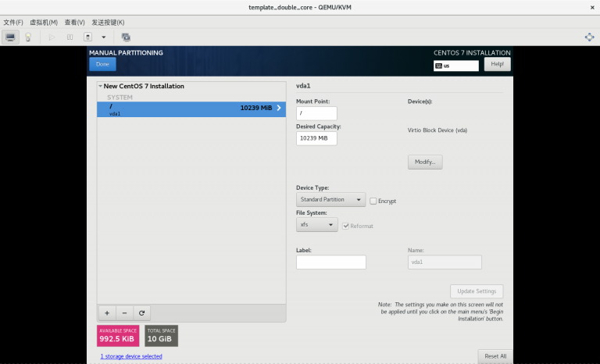The width and height of the screenshot is (600, 364).
Task: Click the TOTAL SPACE 10 GiB box
Action: (161, 336)
